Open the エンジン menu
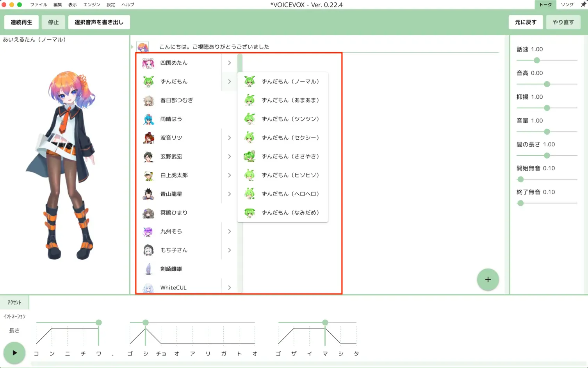This screenshot has width=588, height=368. pos(92,5)
